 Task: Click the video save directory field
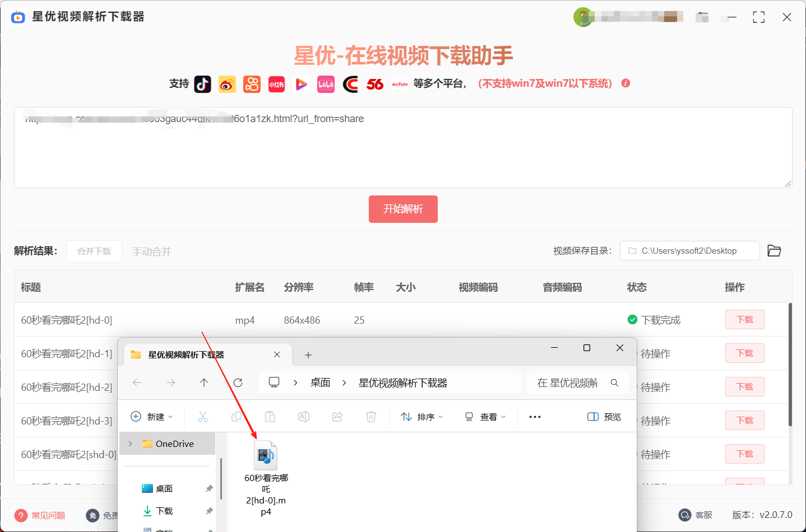point(689,251)
